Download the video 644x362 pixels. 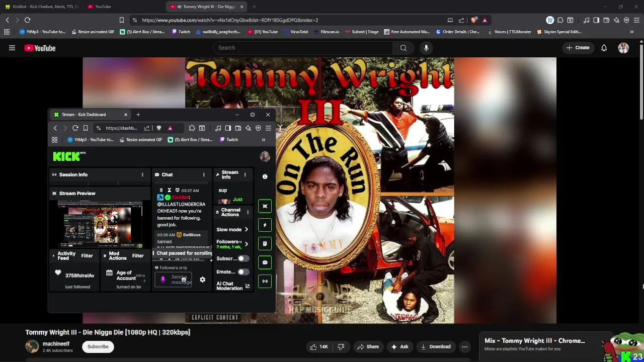[x=436, y=346]
